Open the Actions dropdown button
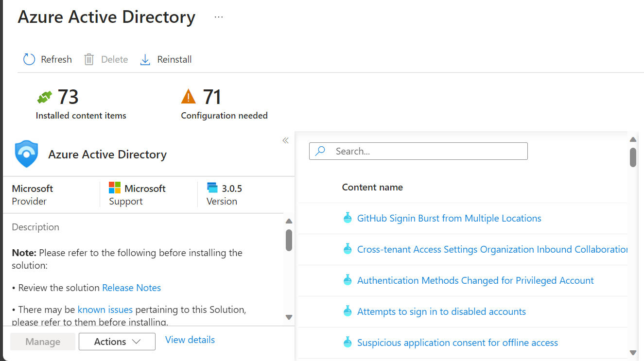The image size is (644, 361). tap(117, 342)
